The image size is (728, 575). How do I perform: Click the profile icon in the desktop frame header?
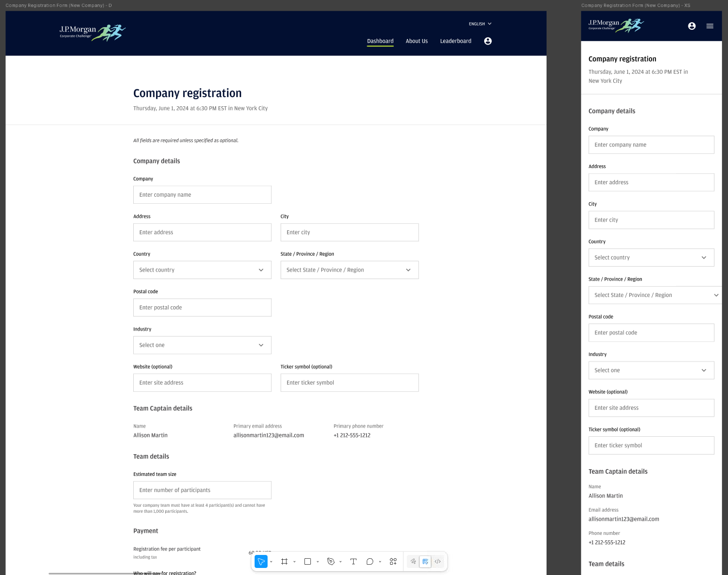(488, 41)
